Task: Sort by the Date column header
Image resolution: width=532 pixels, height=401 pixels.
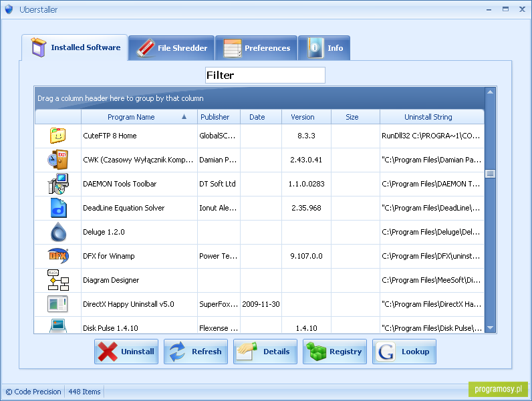Action: (261, 117)
